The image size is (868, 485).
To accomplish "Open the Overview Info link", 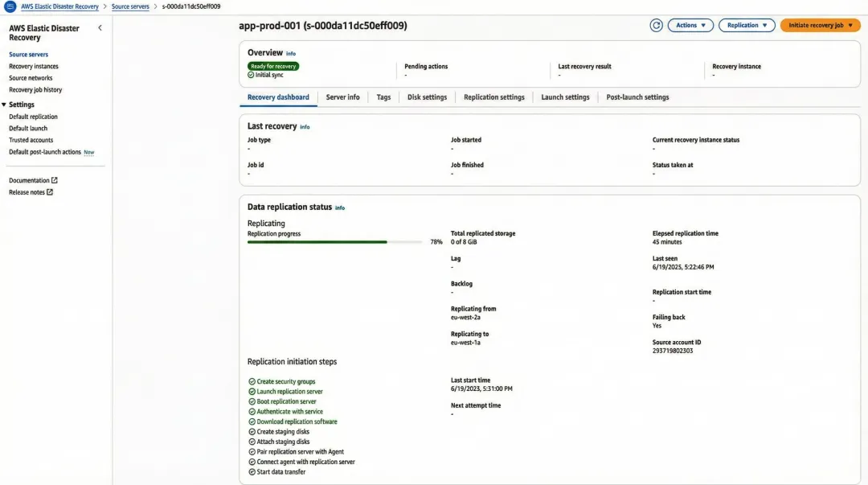I will pyautogui.click(x=290, y=53).
